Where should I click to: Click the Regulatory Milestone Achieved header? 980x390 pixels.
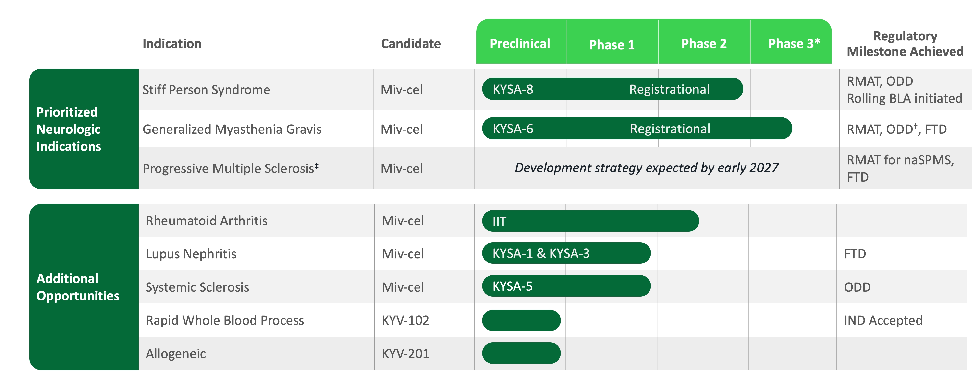[905, 44]
